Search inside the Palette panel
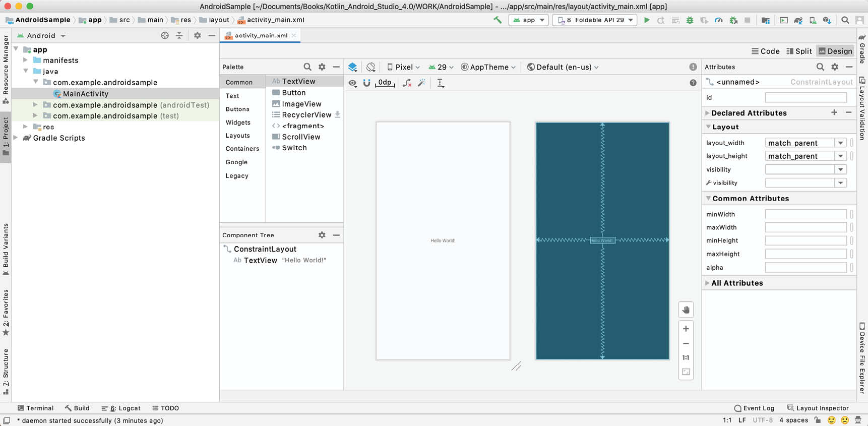This screenshot has width=868, height=426. 307,67
